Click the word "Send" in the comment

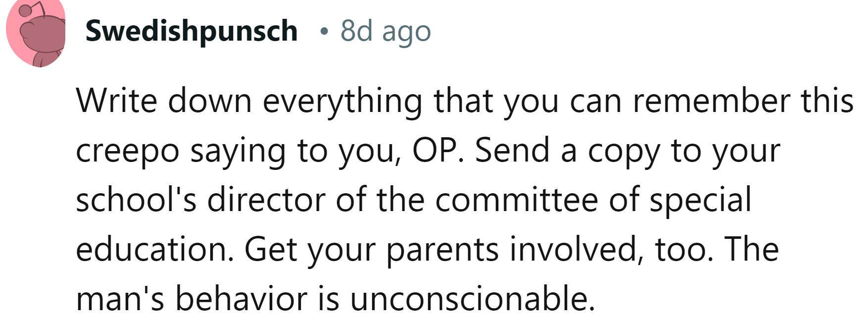point(512,150)
